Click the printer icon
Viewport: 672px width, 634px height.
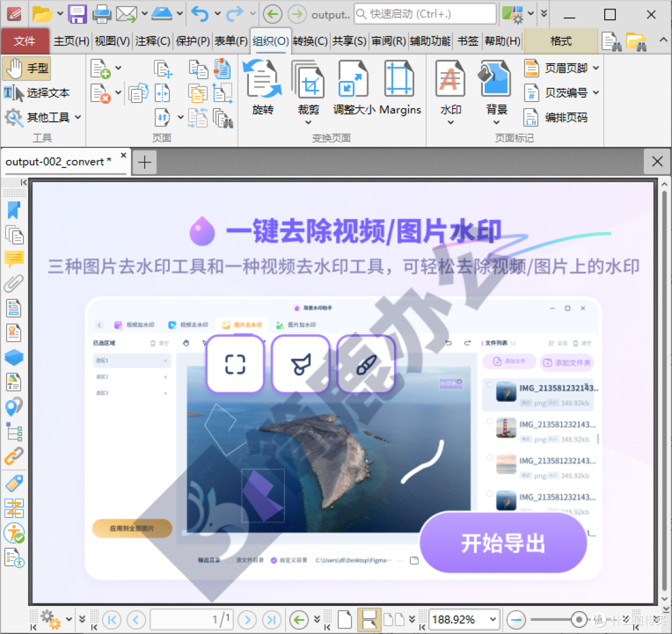tap(102, 14)
